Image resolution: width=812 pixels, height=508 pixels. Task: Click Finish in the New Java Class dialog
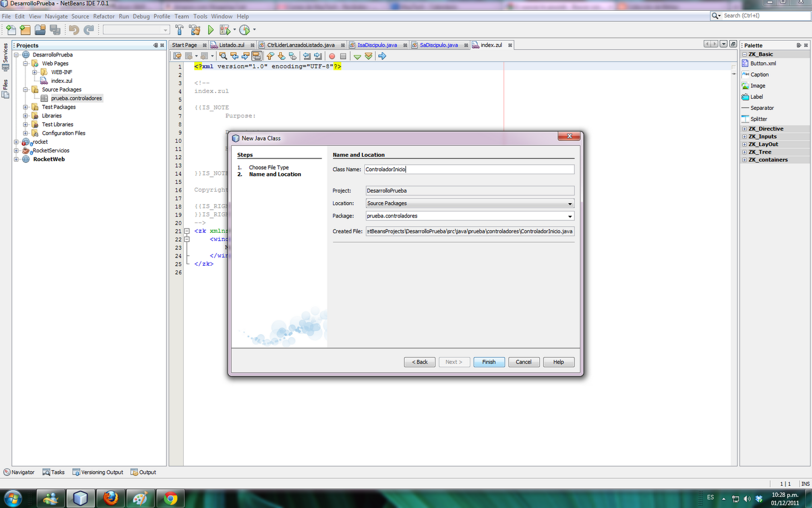[489, 362]
